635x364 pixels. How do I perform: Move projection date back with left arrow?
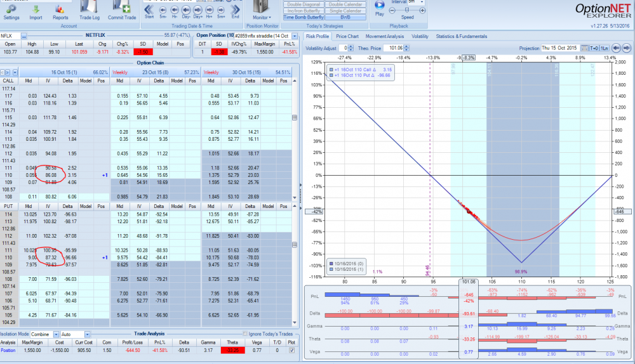[x=616, y=48]
